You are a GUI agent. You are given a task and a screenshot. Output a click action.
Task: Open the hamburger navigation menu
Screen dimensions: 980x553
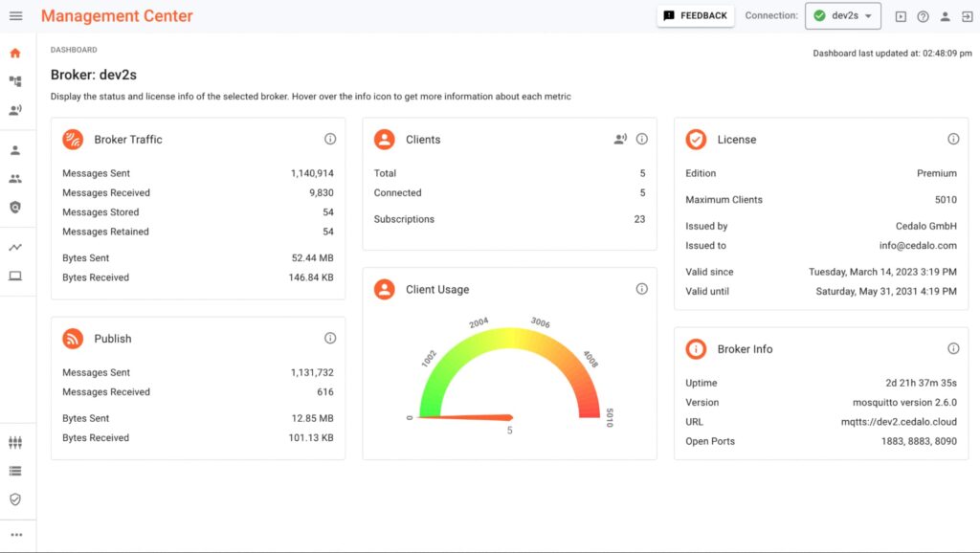pyautogui.click(x=15, y=16)
